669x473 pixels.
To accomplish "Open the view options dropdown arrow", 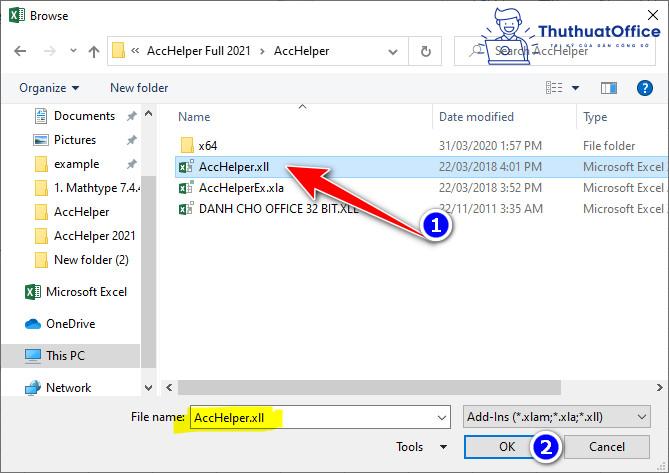I will pos(575,88).
